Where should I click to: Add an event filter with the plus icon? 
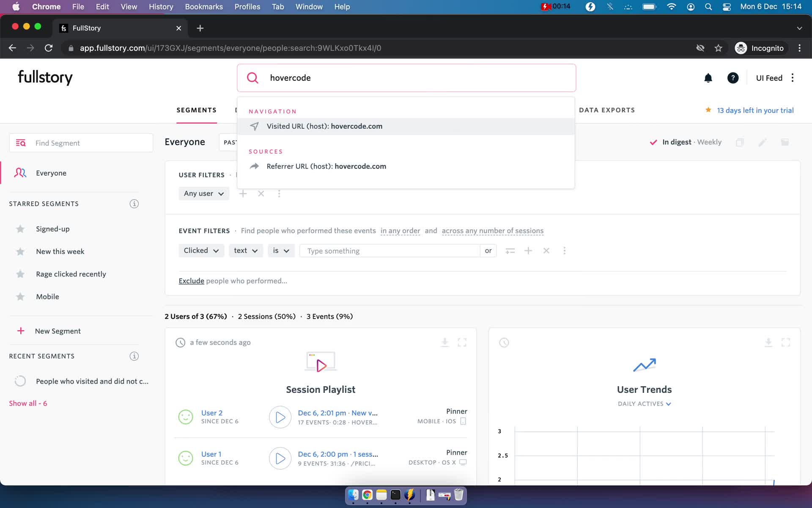[x=528, y=251]
